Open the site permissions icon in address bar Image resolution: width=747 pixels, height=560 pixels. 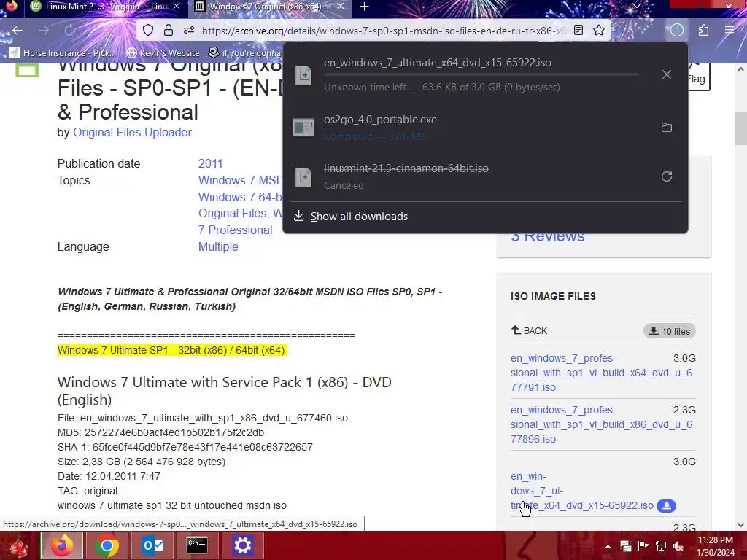click(189, 31)
